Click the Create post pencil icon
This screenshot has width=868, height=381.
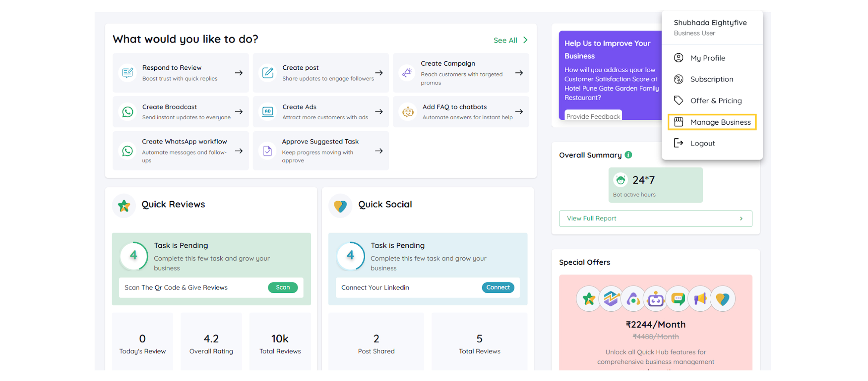point(268,73)
